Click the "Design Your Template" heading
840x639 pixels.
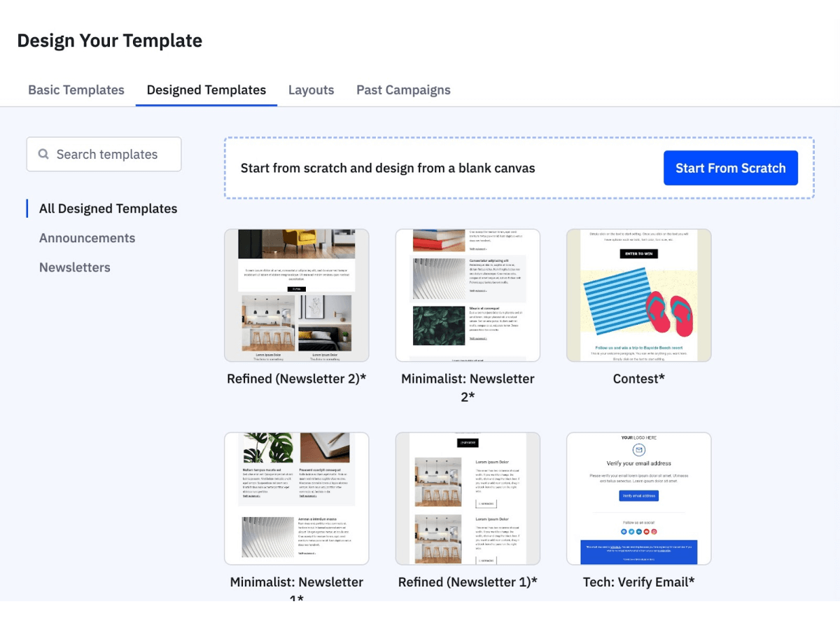(x=110, y=41)
